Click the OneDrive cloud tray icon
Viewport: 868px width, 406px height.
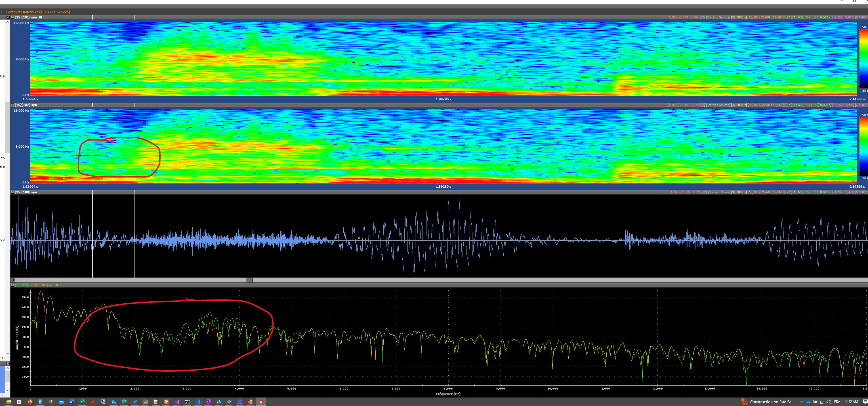tap(808, 402)
